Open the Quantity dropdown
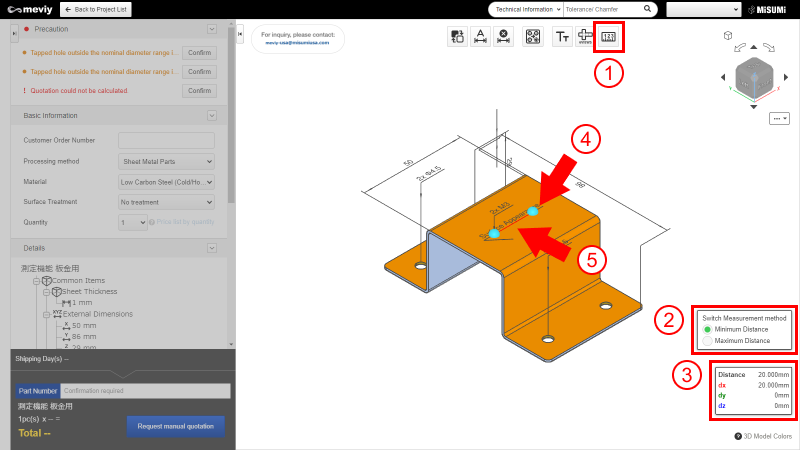Screen dimensions: 800x450 click(133, 222)
